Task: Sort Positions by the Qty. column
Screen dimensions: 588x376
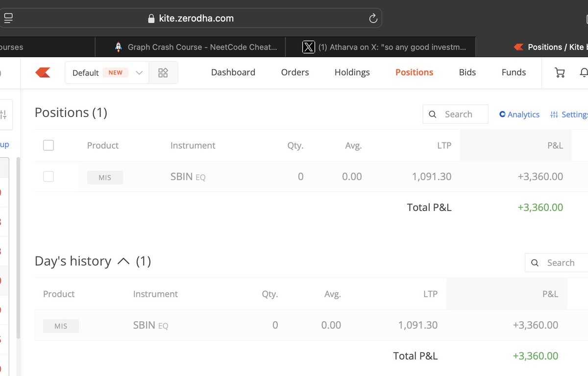Action: coord(295,145)
